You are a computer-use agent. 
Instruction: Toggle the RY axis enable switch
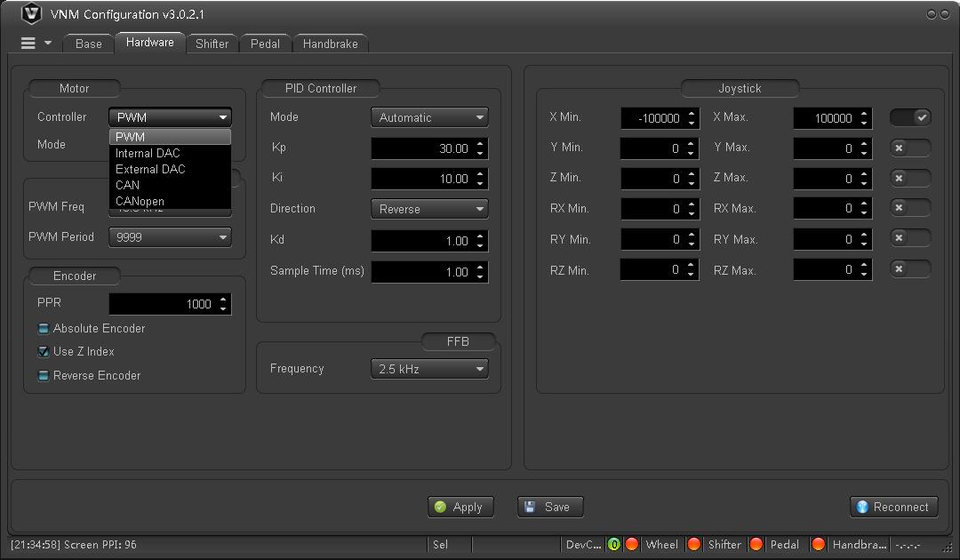point(910,238)
